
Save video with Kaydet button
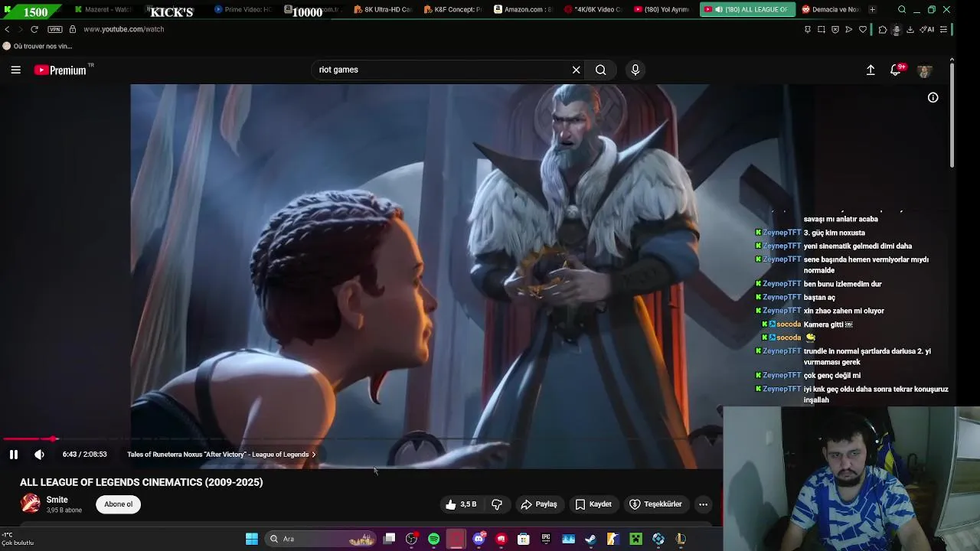[x=593, y=504]
